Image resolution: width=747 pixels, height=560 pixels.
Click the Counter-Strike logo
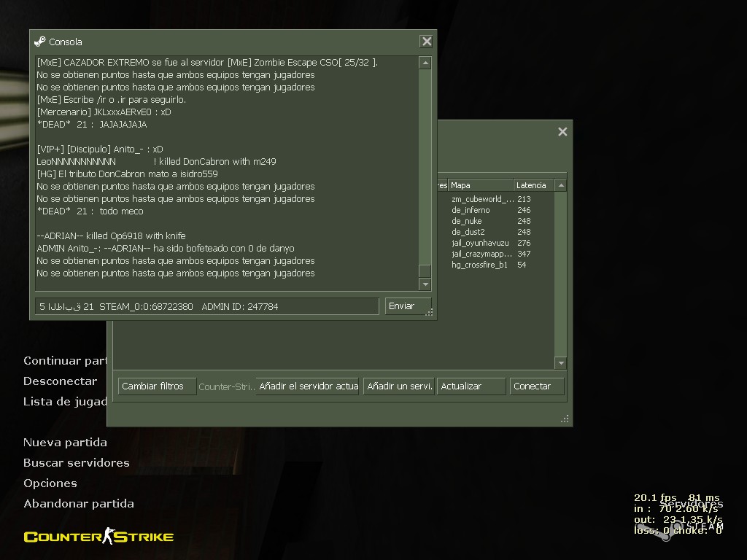[x=98, y=536]
